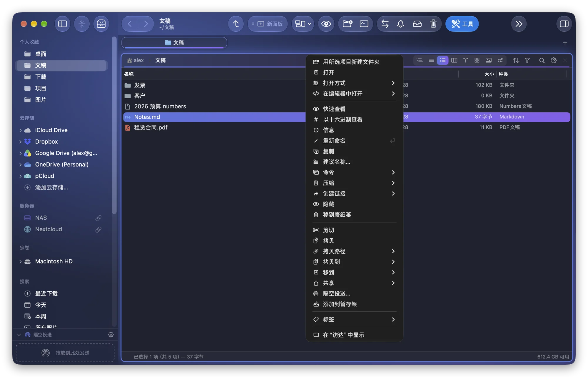Open the drop shelf tray icon
This screenshot has width=588, height=377.
coord(417,24)
